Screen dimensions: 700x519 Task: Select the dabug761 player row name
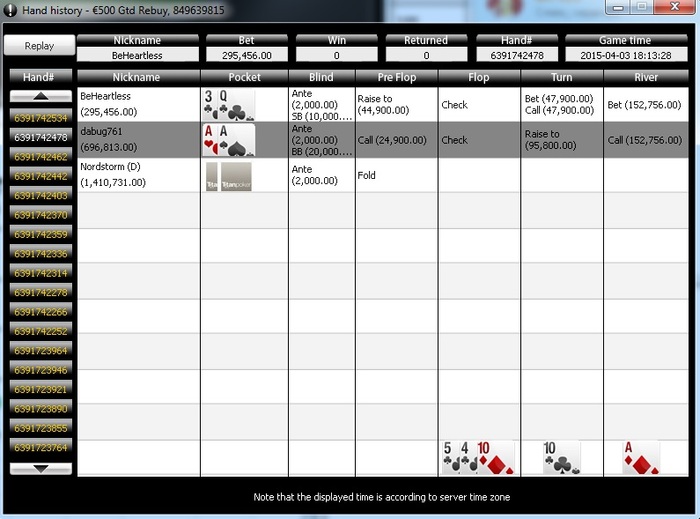coord(101,131)
